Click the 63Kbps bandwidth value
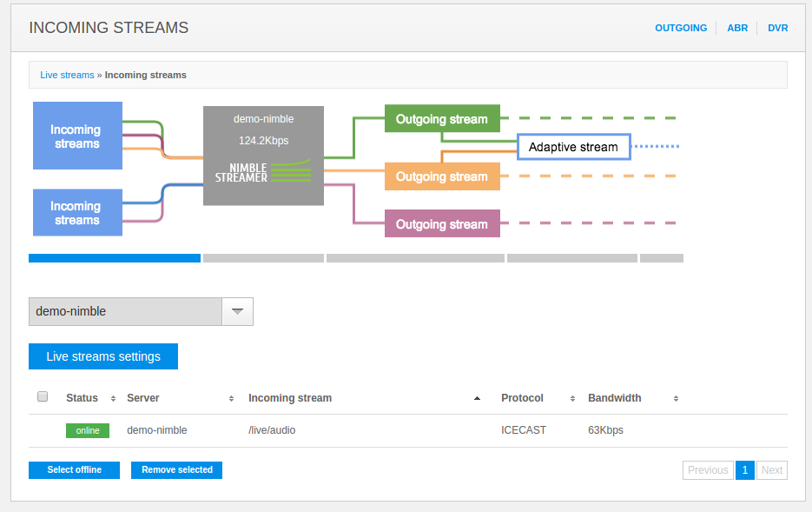 605,430
